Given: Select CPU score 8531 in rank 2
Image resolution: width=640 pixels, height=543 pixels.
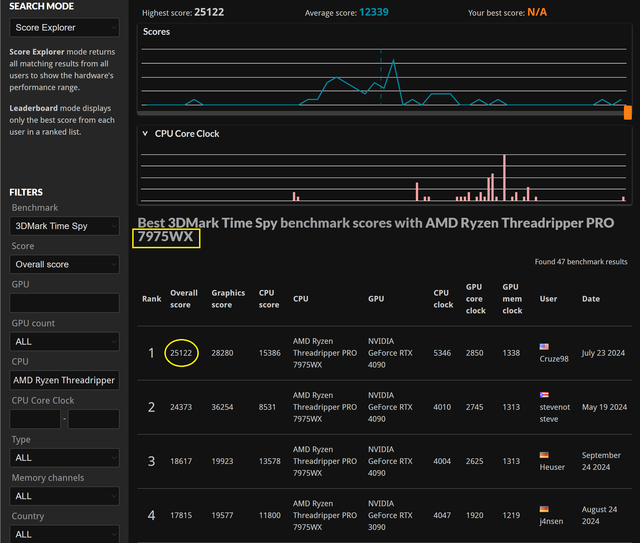Looking at the screenshot, I should click(267, 407).
